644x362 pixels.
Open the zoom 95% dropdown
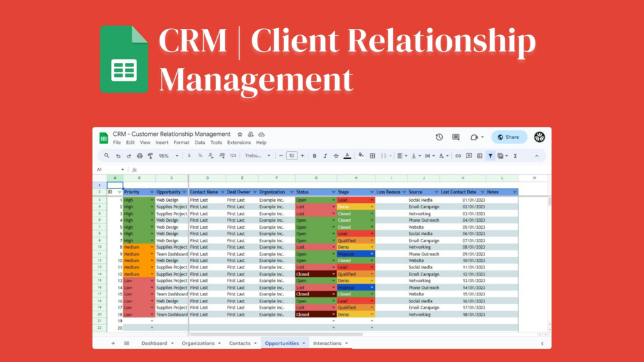169,156
